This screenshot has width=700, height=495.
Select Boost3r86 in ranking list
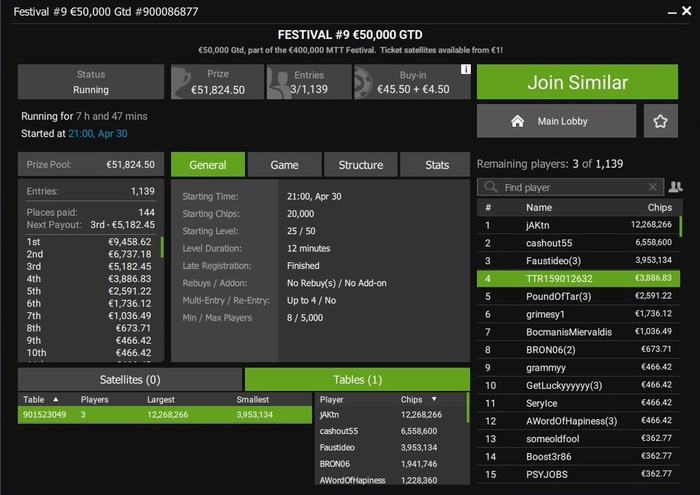[578, 457]
